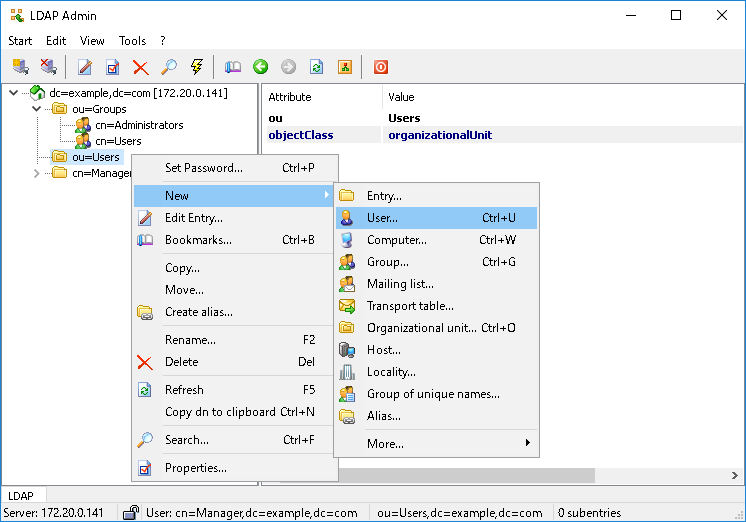Choose Properties... in context menu
Screen dimensions: 746x522
pos(235,468)
